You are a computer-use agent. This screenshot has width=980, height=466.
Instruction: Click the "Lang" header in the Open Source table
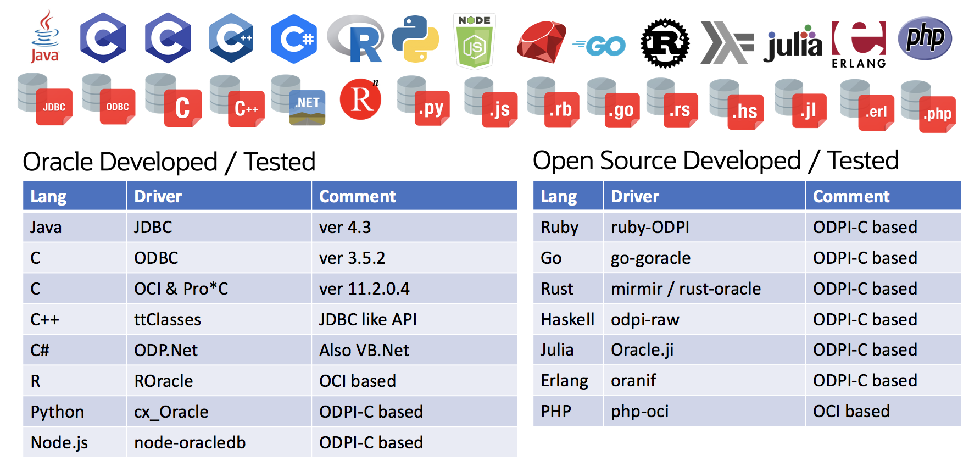[569, 196]
